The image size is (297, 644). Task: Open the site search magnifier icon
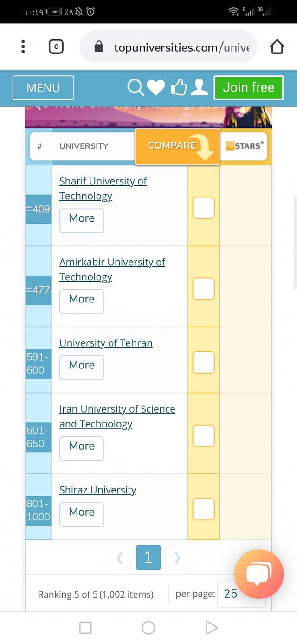click(136, 87)
